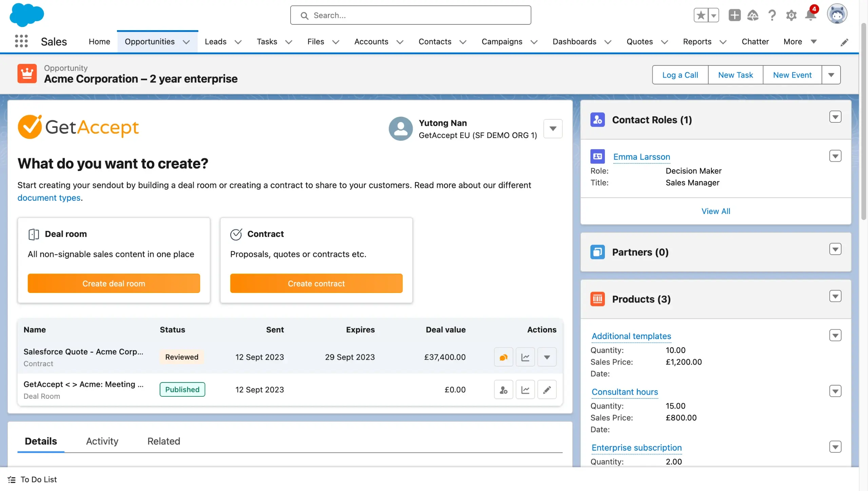
Task: Open the Yutong Nan account dropdown
Action: [x=553, y=129]
